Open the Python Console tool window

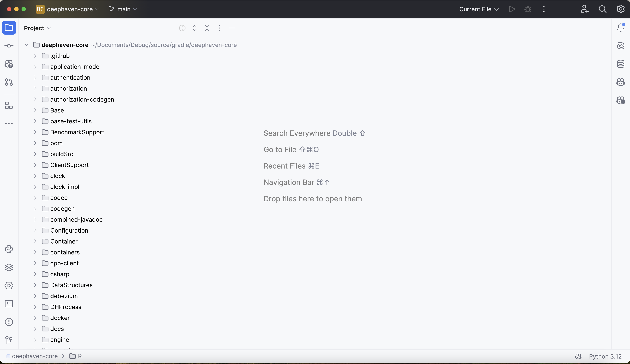[9, 249]
